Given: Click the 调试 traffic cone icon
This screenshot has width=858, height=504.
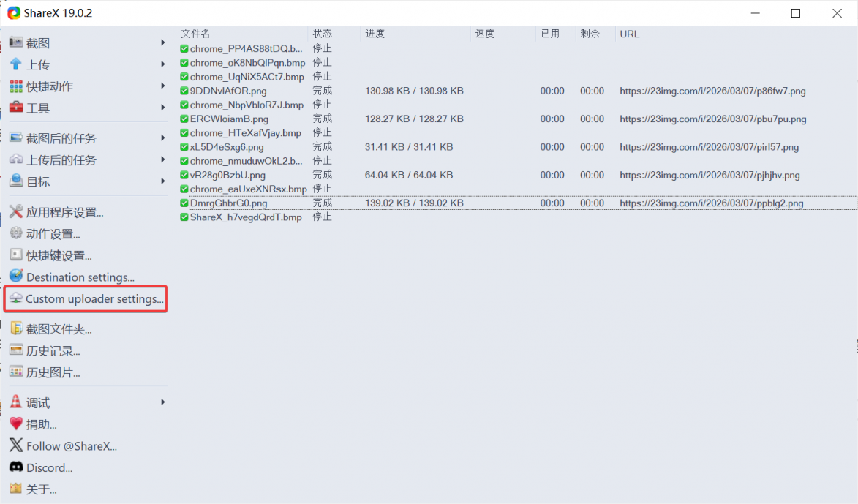Looking at the screenshot, I should (x=15, y=402).
